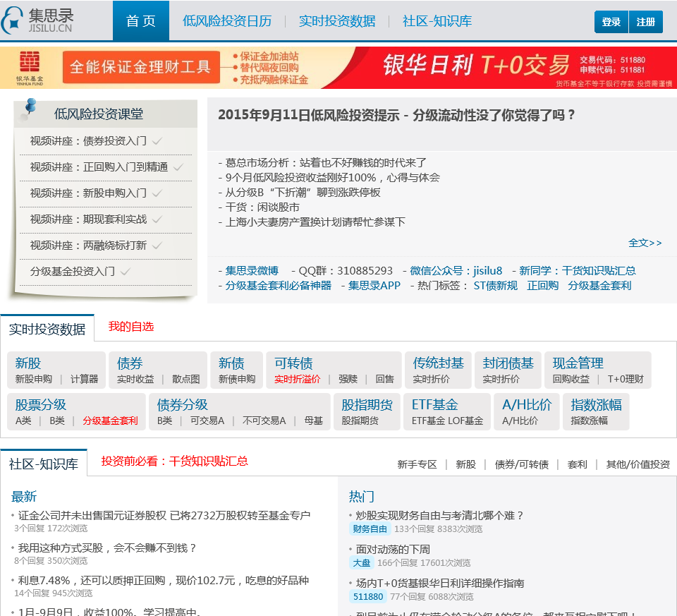Click the 注册 button
Screen dimensions: 677x616
[645, 22]
